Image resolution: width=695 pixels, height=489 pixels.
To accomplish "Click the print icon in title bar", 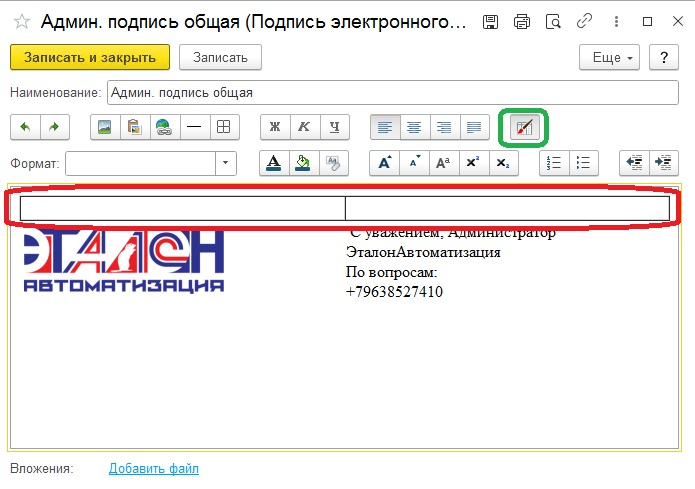I will click(520, 21).
